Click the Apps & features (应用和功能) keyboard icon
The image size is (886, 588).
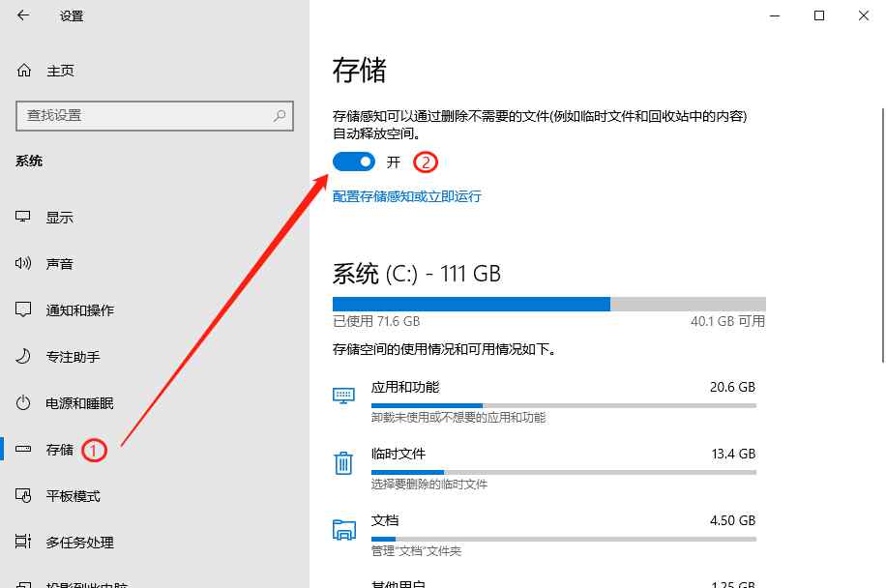(343, 396)
